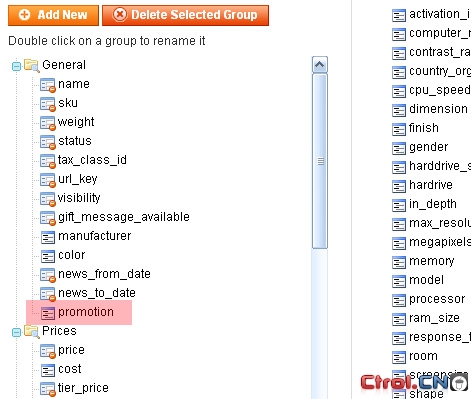Select the news_from_date attribute text

(x=104, y=274)
